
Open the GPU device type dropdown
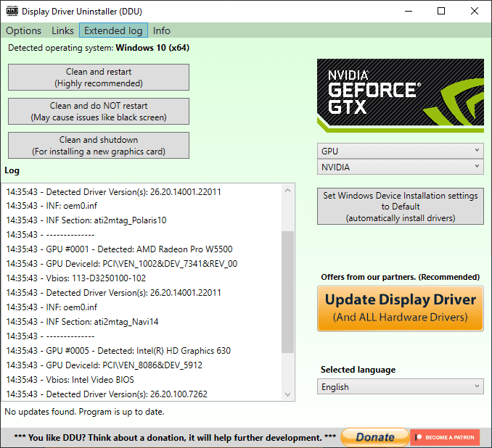click(x=401, y=151)
